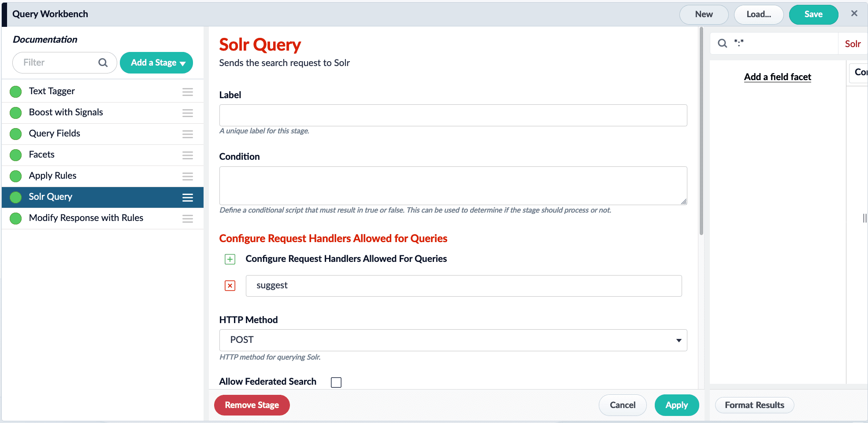Switch to the Solr results tab

tap(853, 44)
